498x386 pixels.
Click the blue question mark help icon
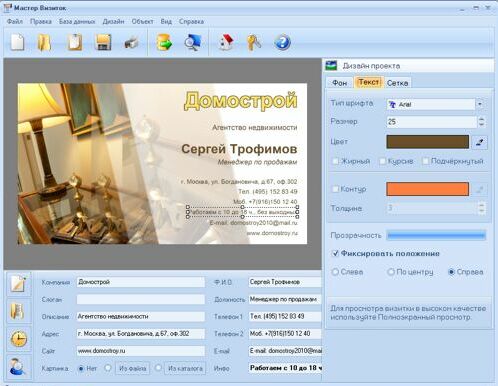[282, 43]
